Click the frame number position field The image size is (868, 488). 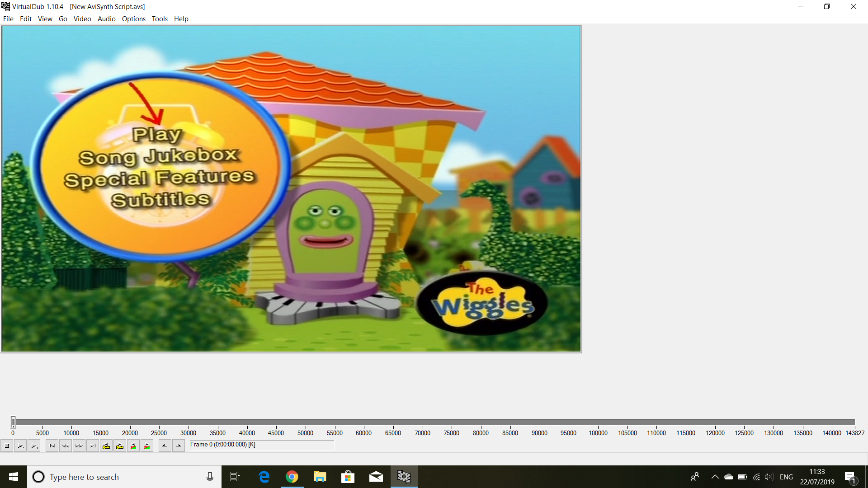click(261, 445)
